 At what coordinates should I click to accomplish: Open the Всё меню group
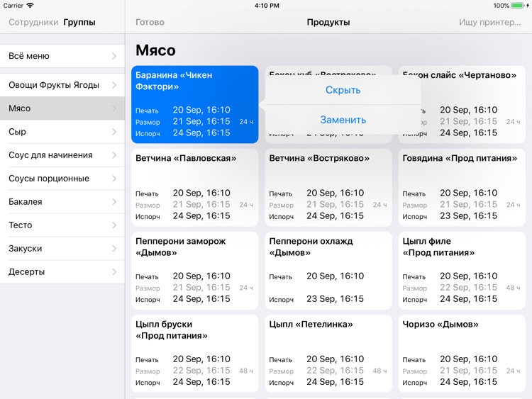tap(62, 56)
